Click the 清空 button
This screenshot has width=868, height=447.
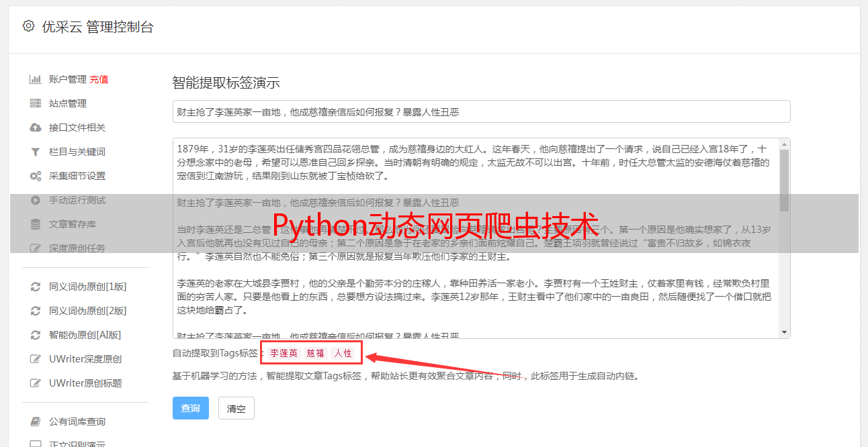236,408
